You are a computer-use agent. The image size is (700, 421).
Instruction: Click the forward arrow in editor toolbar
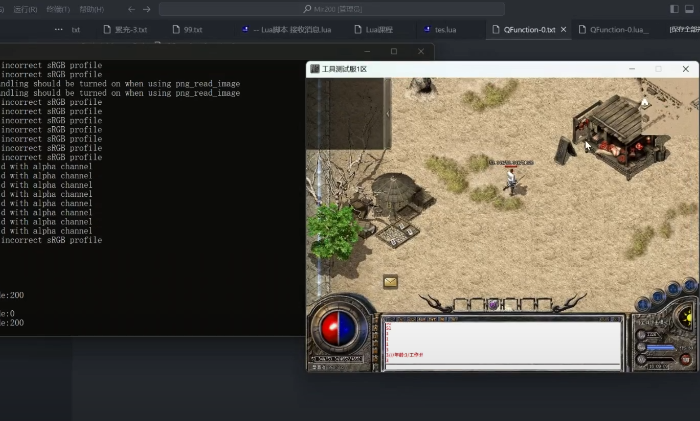click(147, 9)
